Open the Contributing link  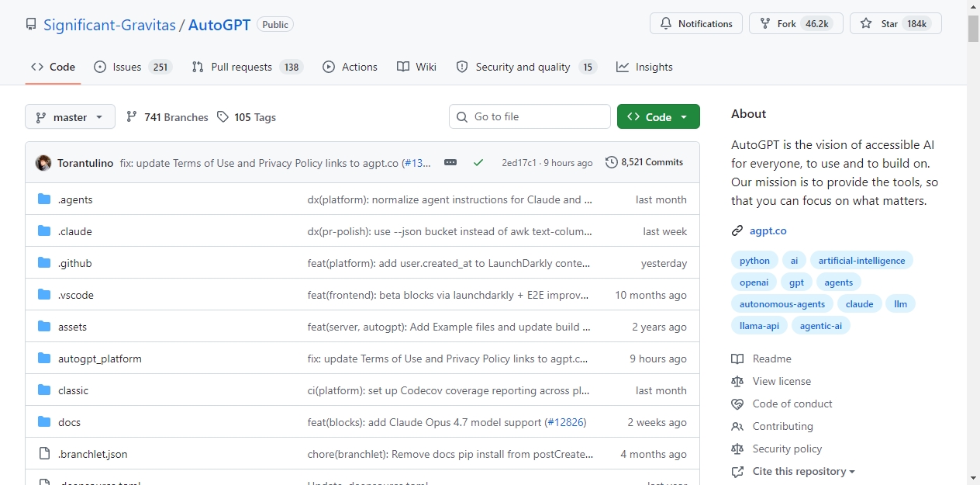click(772, 426)
